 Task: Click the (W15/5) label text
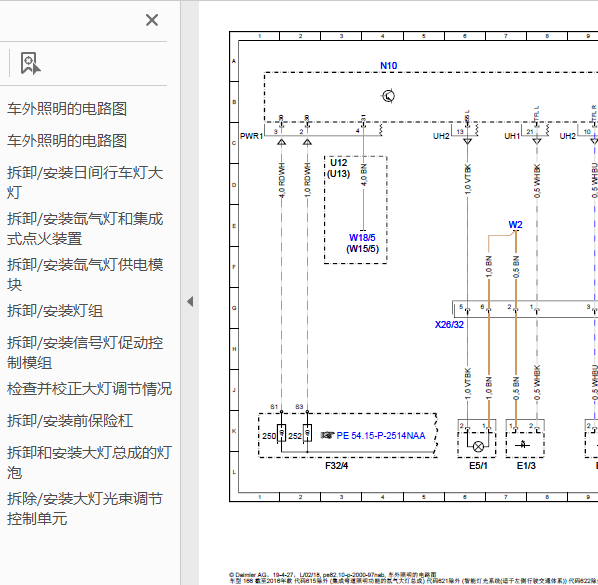[x=362, y=249]
